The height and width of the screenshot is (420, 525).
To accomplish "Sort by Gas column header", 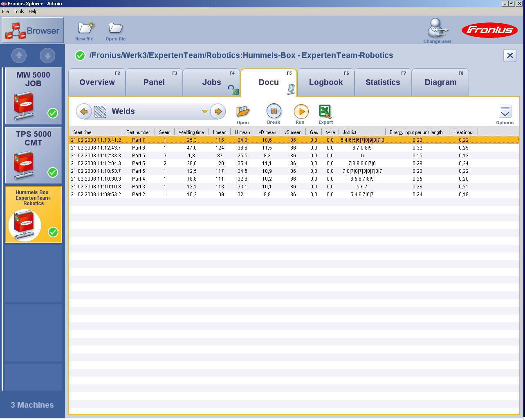I will click(x=314, y=132).
